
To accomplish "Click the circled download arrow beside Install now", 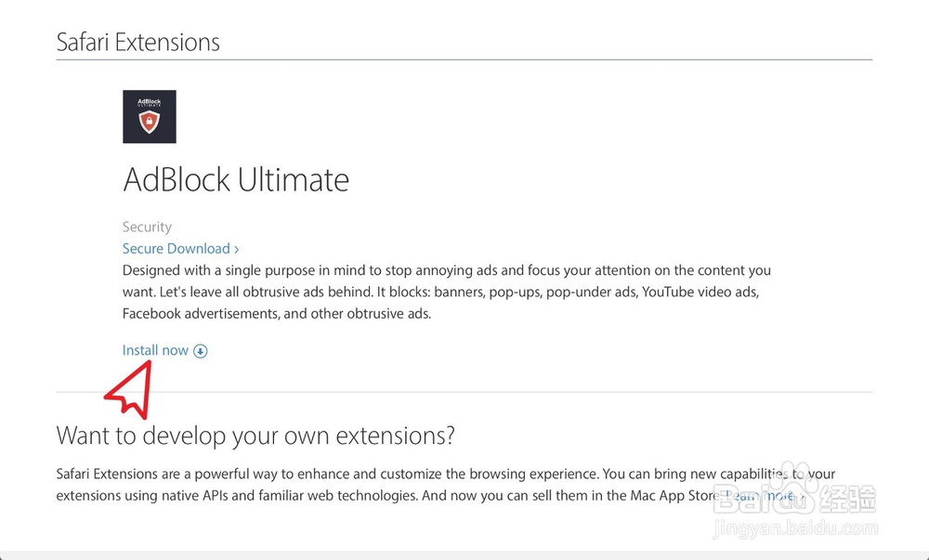I will tap(201, 351).
